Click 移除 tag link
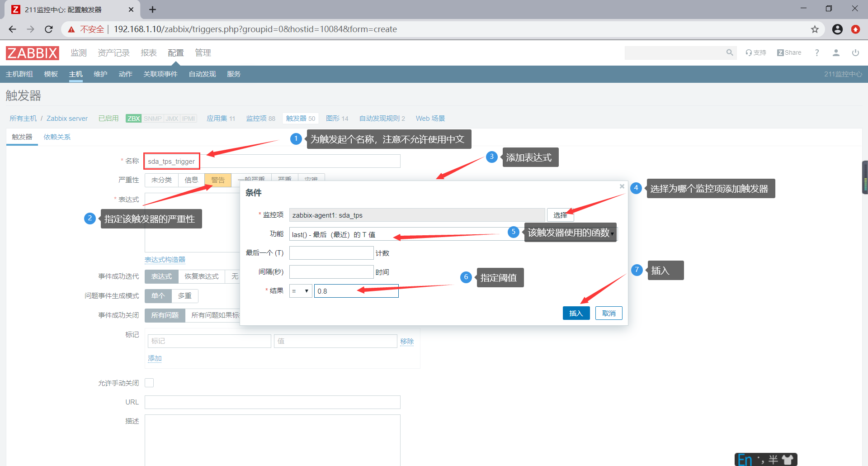The height and width of the screenshot is (466, 868). [x=407, y=342]
